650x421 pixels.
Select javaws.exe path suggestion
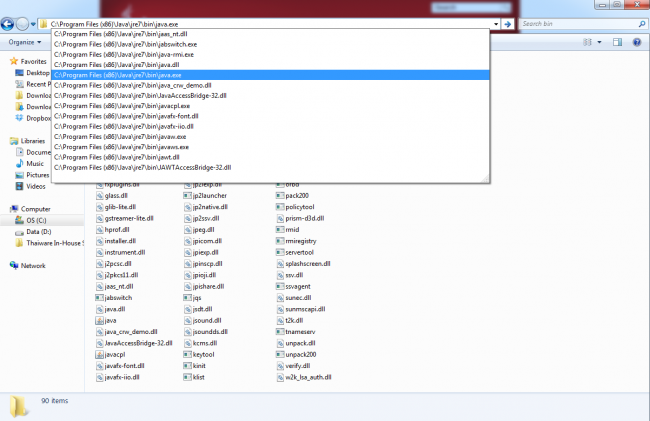point(270,147)
